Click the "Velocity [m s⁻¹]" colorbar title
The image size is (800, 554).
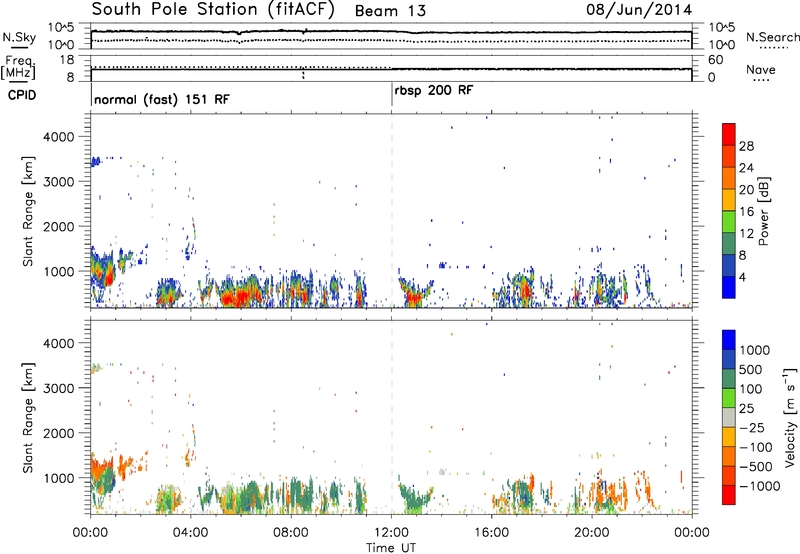[790, 417]
